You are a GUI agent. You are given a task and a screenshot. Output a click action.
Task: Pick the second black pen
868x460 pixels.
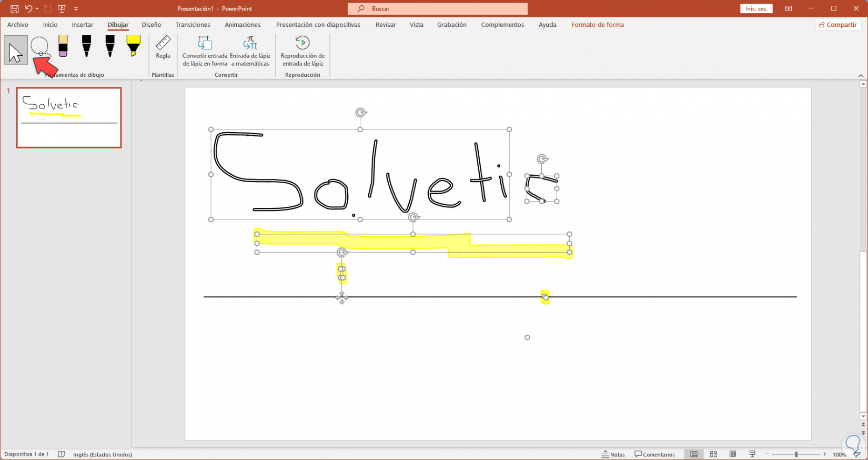(110, 46)
